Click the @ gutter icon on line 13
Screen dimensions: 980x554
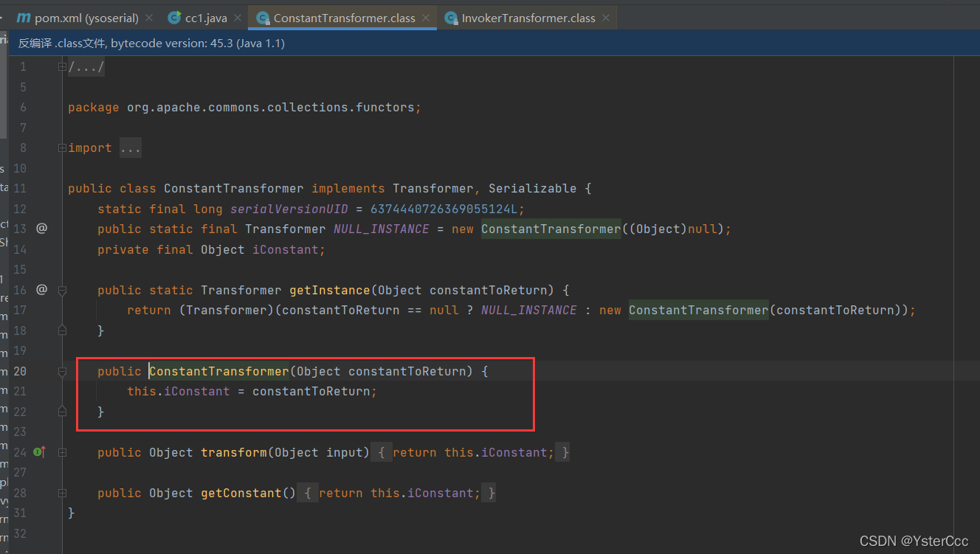click(x=41, y=229)
